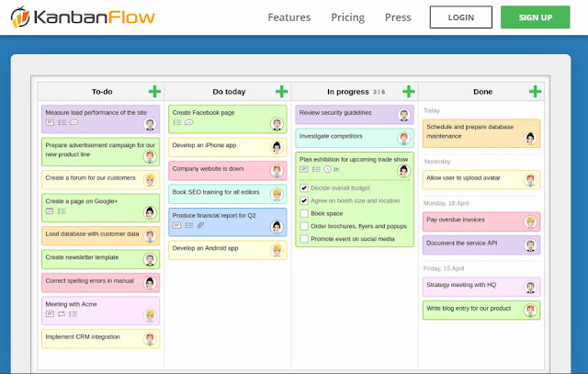Click subtasks icon on Meeting with Acme card
Image resolution: width=588 pixels, height=374 pixels.
pos(73,314)
